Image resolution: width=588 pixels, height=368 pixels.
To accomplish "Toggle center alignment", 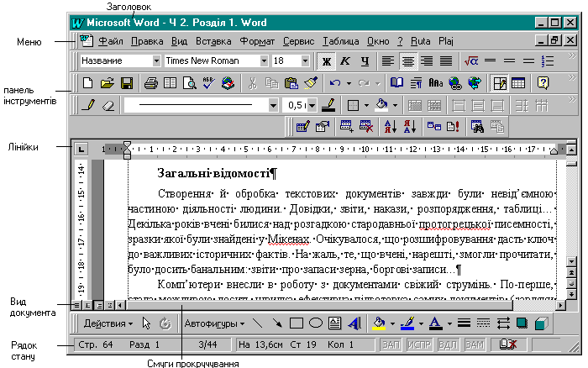I will (407, 60).
